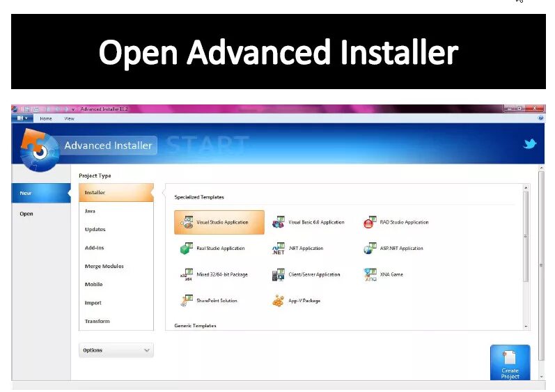Screen dimensions: 555x392
Task: Select the Java project type
Action: [x=116, y=211]
